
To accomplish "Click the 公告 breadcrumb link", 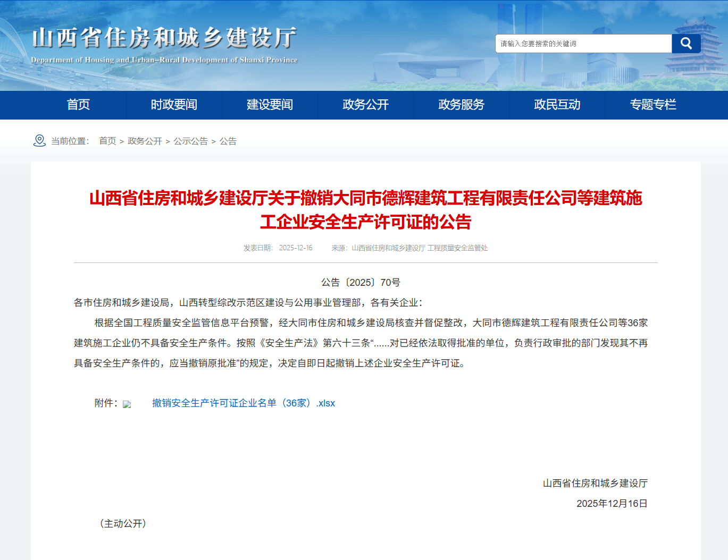I will [228, 141].
